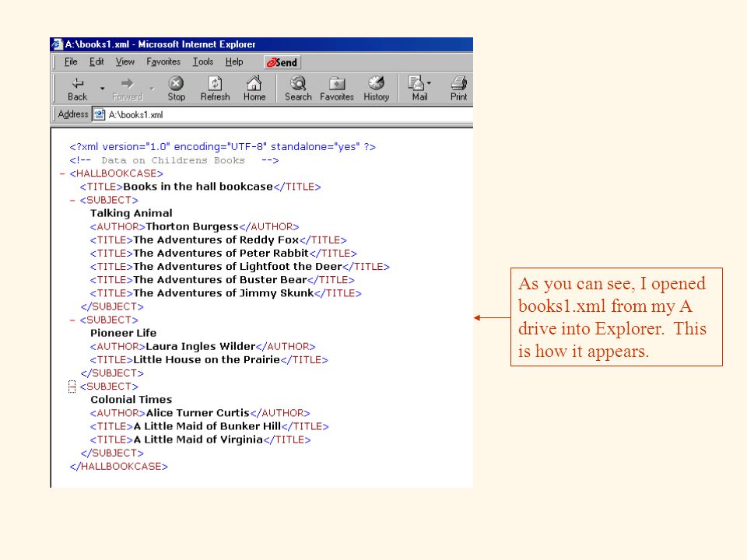Go to Home page icon

point(254,89)
